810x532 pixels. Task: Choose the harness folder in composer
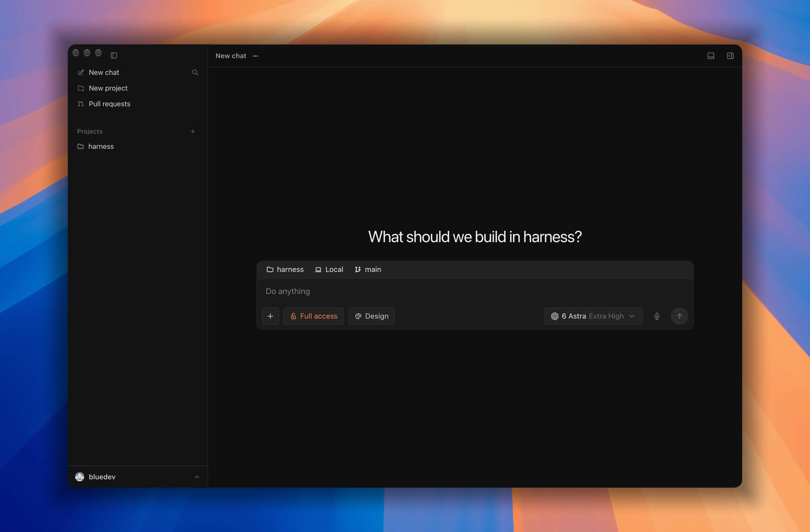coord(285,269)
